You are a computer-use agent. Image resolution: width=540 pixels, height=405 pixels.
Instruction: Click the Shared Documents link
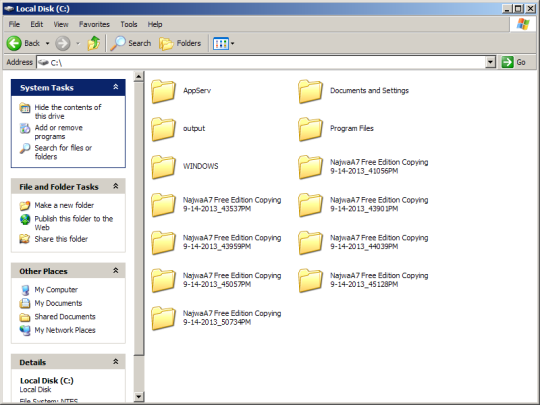pyautogui.click(x=65, y=316)
